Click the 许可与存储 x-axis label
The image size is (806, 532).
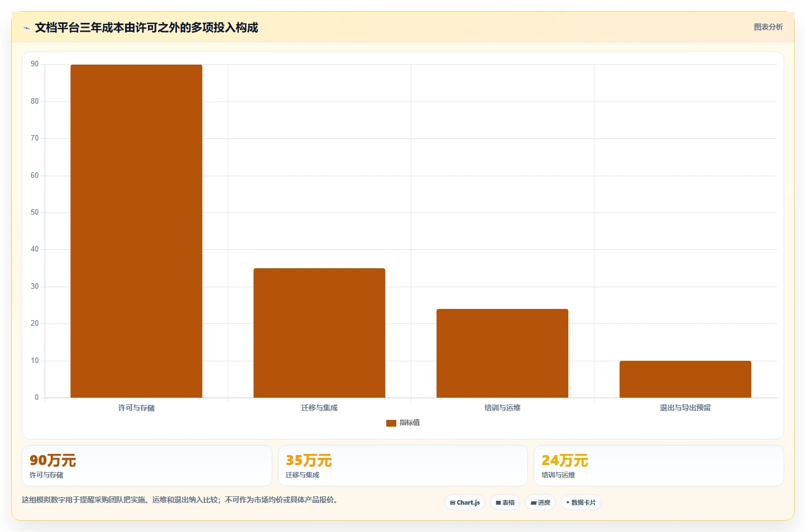[x=136, y=408]
